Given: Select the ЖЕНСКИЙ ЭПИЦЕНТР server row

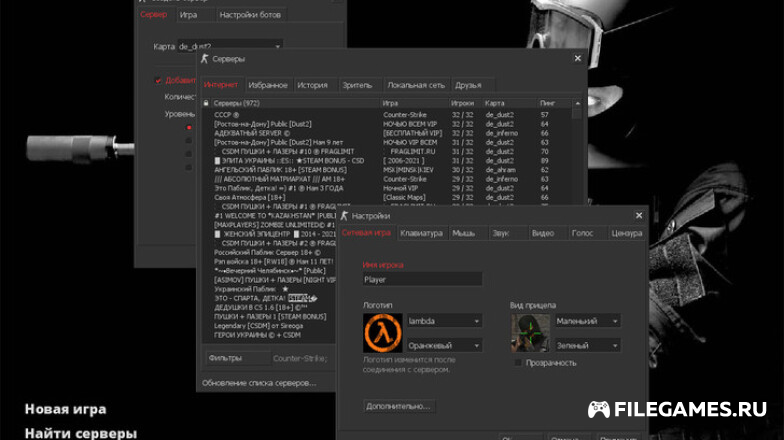Looking at the screenshot, I should [269, 234].
